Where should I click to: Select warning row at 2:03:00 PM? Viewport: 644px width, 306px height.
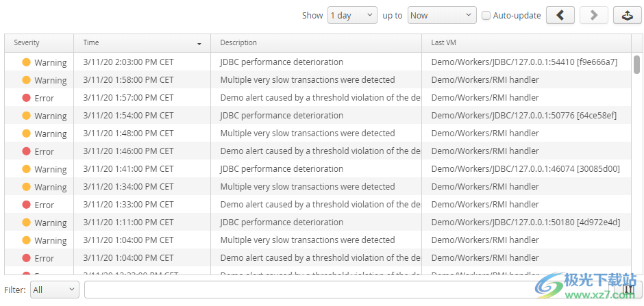pos(318,62)
